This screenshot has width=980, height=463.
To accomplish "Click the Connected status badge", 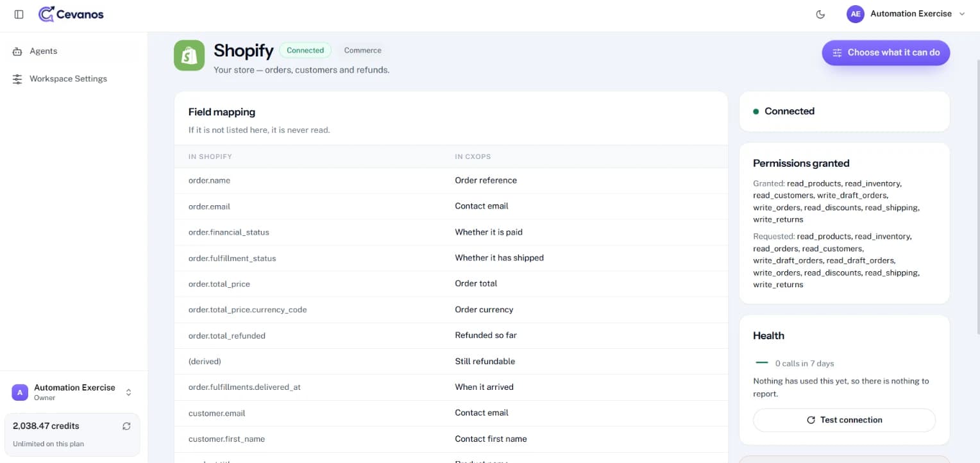I will (x=305, y=51).
